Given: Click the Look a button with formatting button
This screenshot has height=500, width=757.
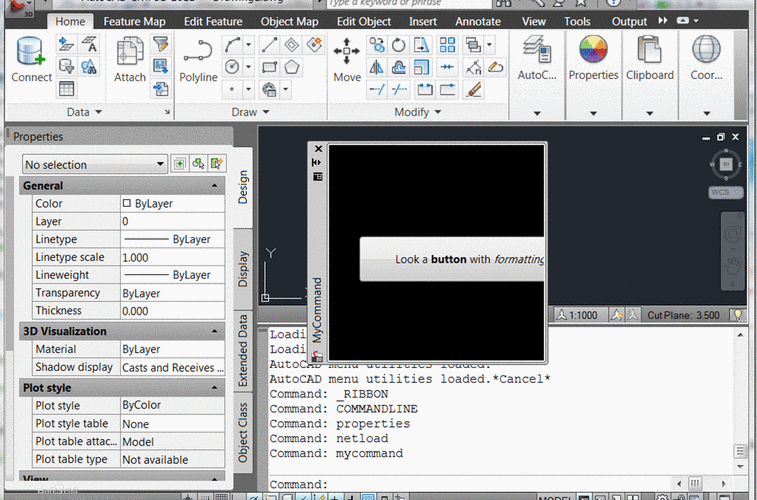Looking at the screenshot, I should [453, 259].
